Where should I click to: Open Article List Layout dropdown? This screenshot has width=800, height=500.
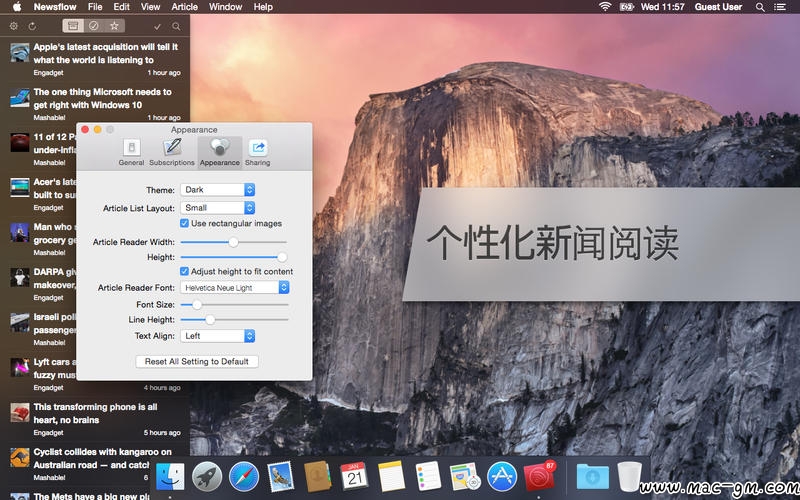coord(217,208)
